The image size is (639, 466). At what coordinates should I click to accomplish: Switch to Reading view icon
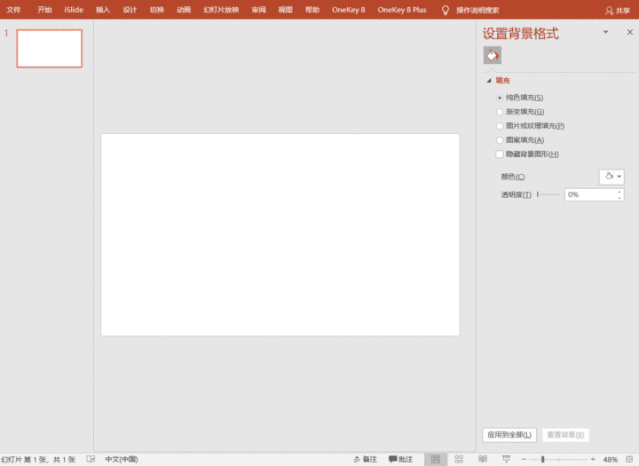pos(483,459)
